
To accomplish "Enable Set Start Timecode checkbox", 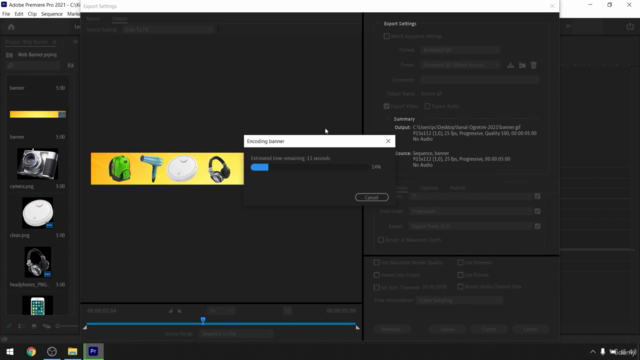I will (377, 287).
